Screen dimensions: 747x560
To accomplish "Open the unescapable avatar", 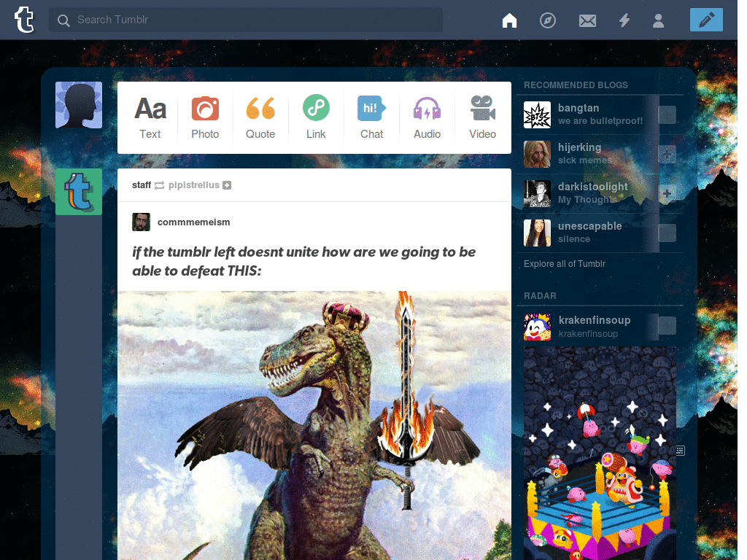I will (x=538, y=233).
